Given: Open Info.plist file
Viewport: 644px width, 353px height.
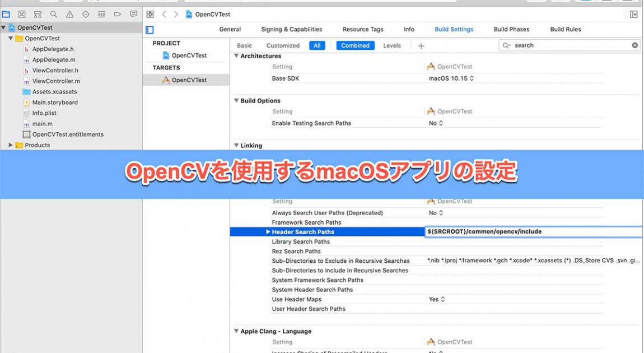Looking at the screenshot, I should [40, 113].
